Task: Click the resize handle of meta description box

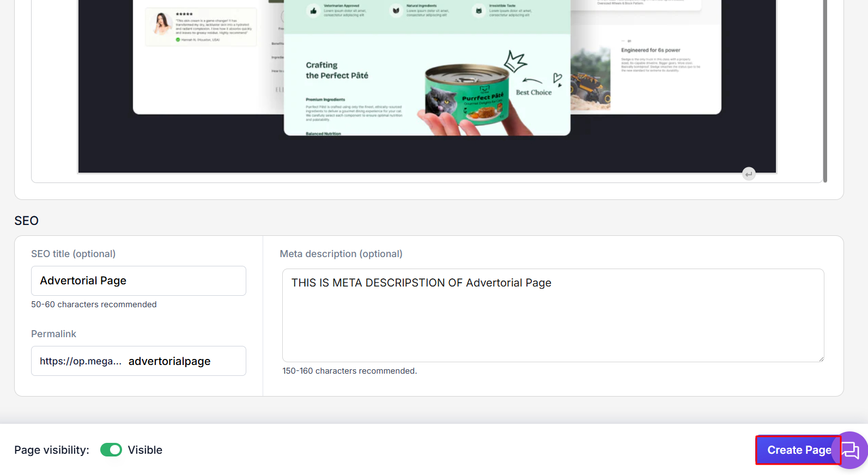Action: [x=821, y=358]
